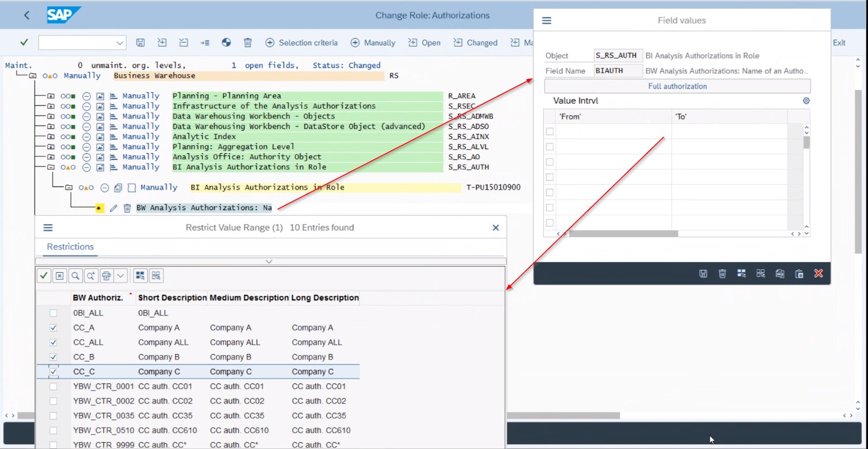The height and width of the screenshot is (449, 868).
Task: Click the Full authorization button
Action: pyautogui.click(x=677, y=85)
